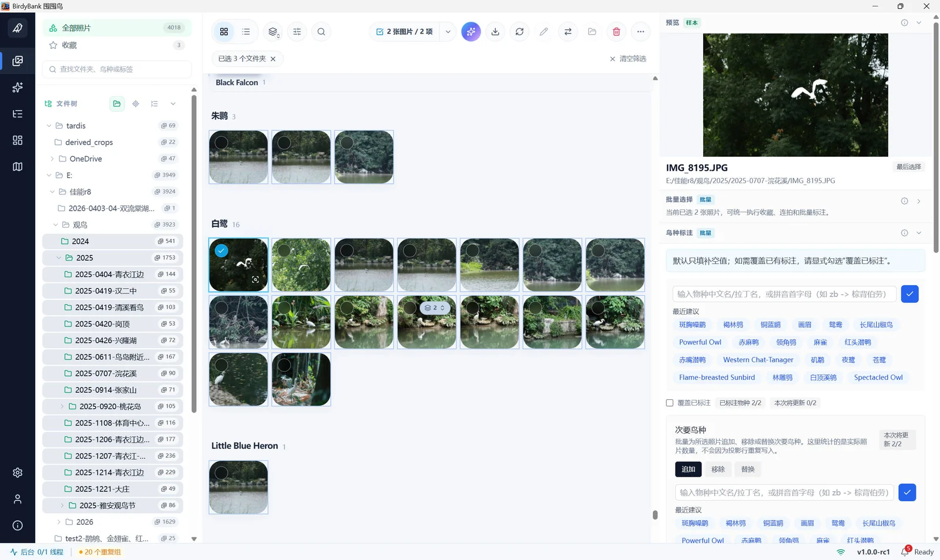Expand the 2025-0920-桃花岛 folder

click(x=62, y=406)
